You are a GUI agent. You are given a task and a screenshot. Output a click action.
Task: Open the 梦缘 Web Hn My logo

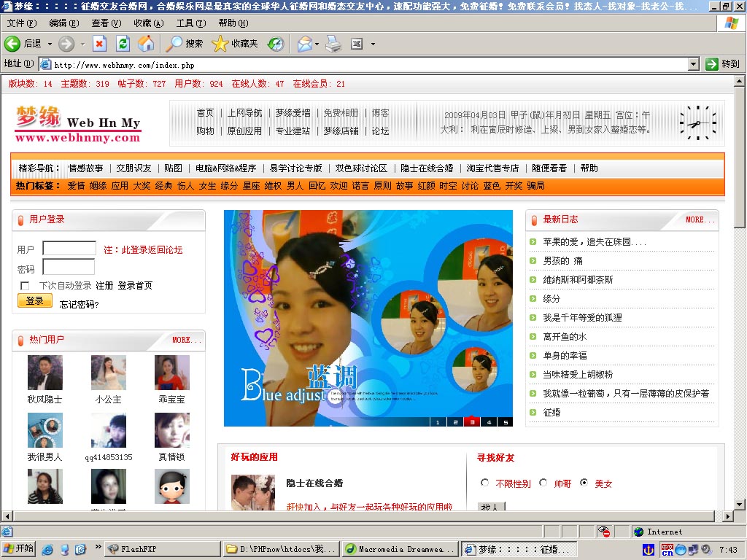[x=78, y=124]
